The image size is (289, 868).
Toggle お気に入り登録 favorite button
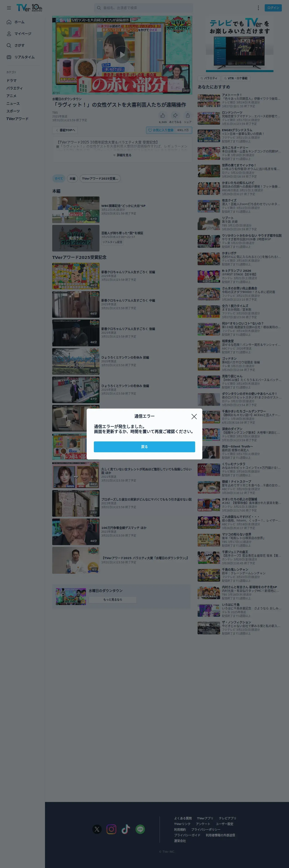169,130
